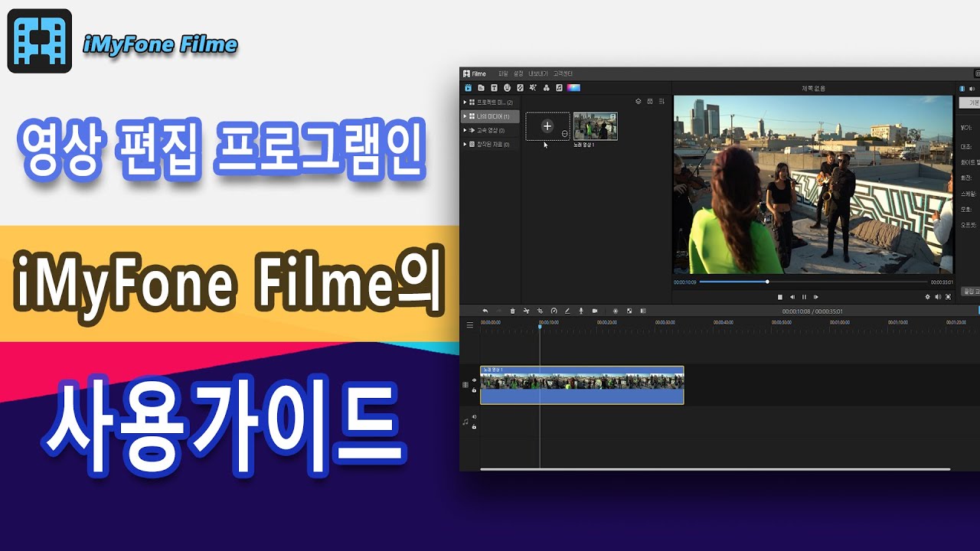The width and height of the screenshot is (980, 551).
Task: Split clip with the scissors icon
Action: pyautogui.click(x=526, y=311)
